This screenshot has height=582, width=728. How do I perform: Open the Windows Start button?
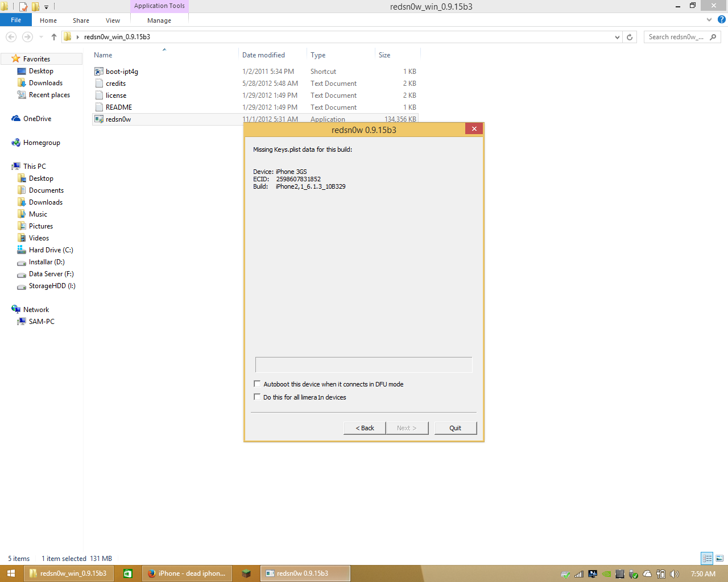tap(11, 573)
